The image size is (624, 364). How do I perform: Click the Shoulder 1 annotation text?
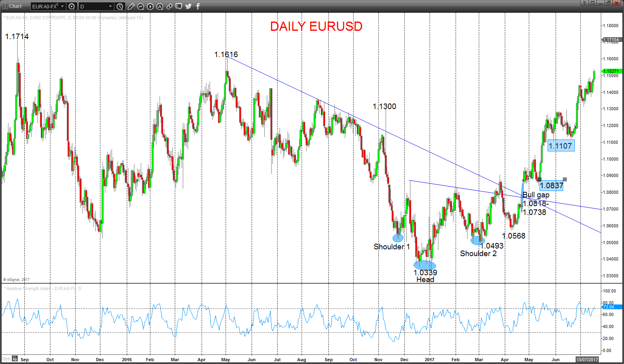pos(392,247)
